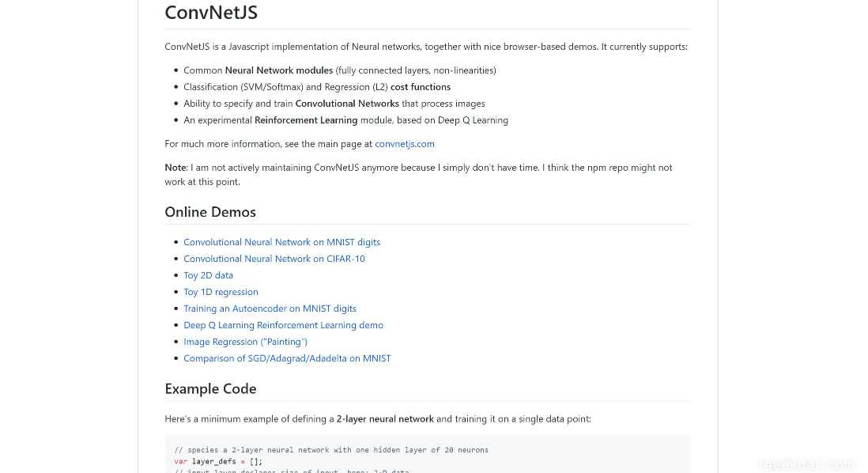868x473 pixels.
Task: Open the Toy 1D regression demo
Action: (x=221, y=292)
